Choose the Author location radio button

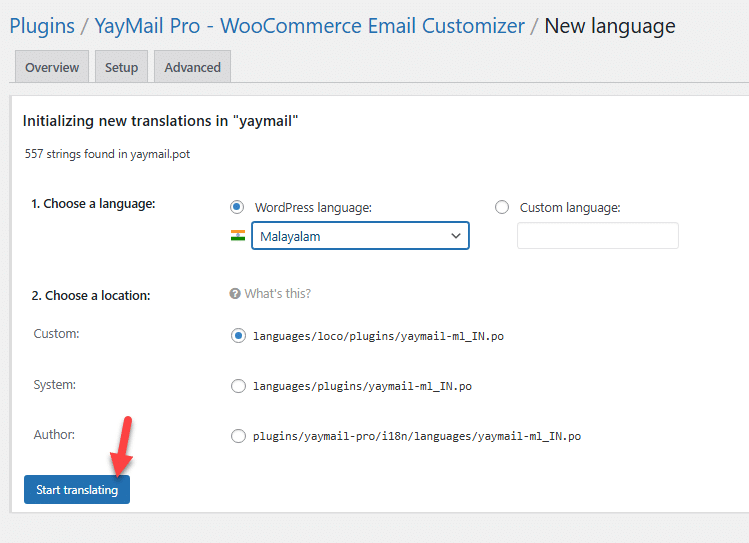coord(238,436)
